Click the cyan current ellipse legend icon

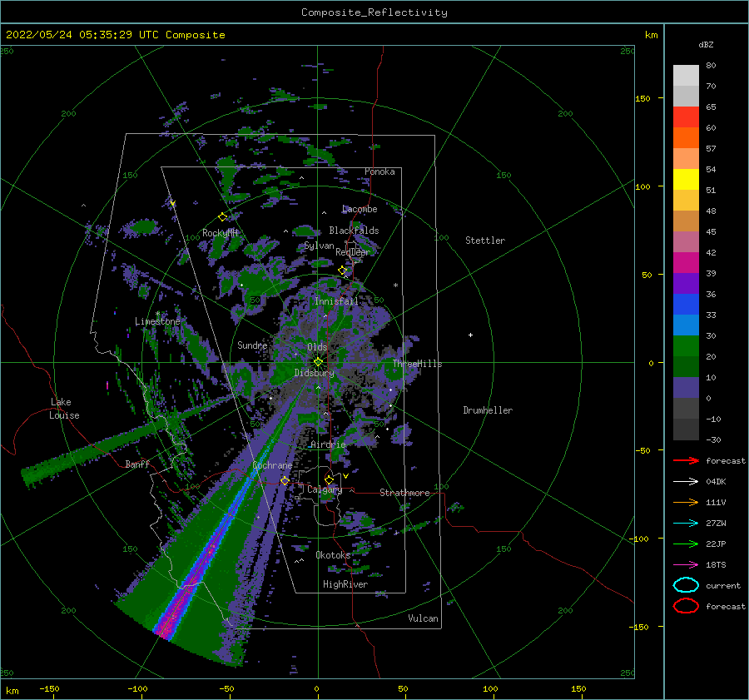pos(686,585)
